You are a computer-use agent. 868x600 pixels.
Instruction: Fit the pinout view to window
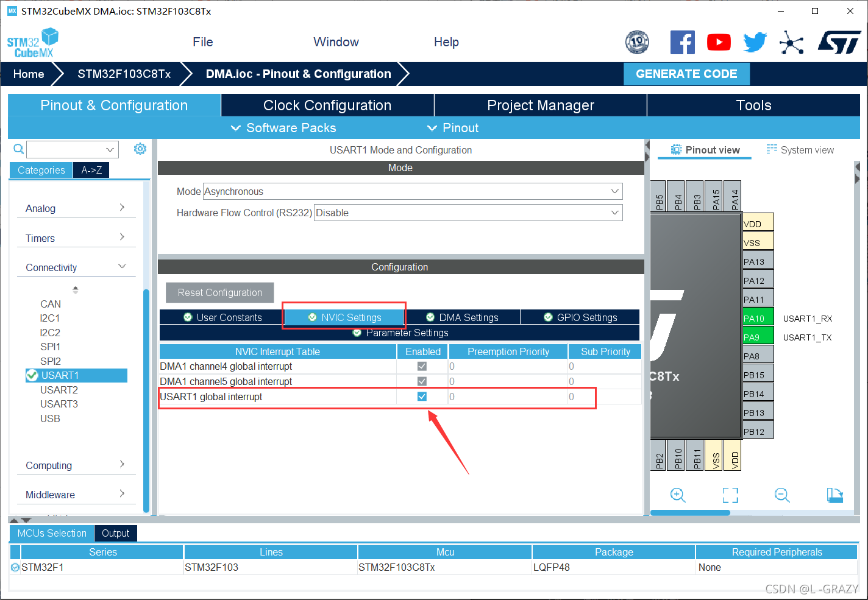pyautogui.click(x=730, y=495)
